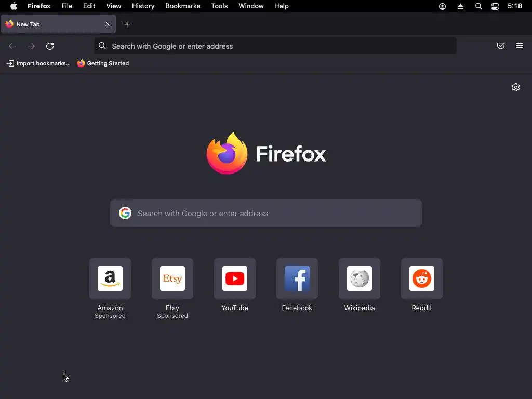
Task: Focus the center page search box
Action: tap(266, 213)
